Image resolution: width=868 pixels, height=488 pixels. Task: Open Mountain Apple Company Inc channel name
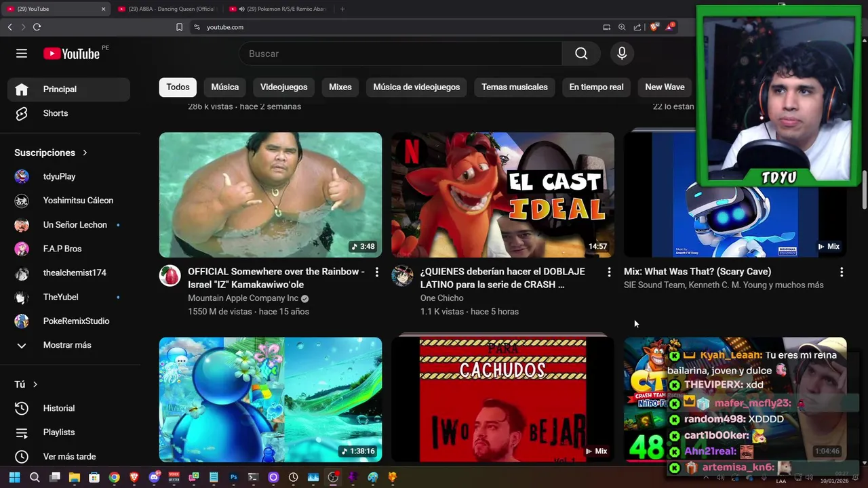tap(243, 298)
